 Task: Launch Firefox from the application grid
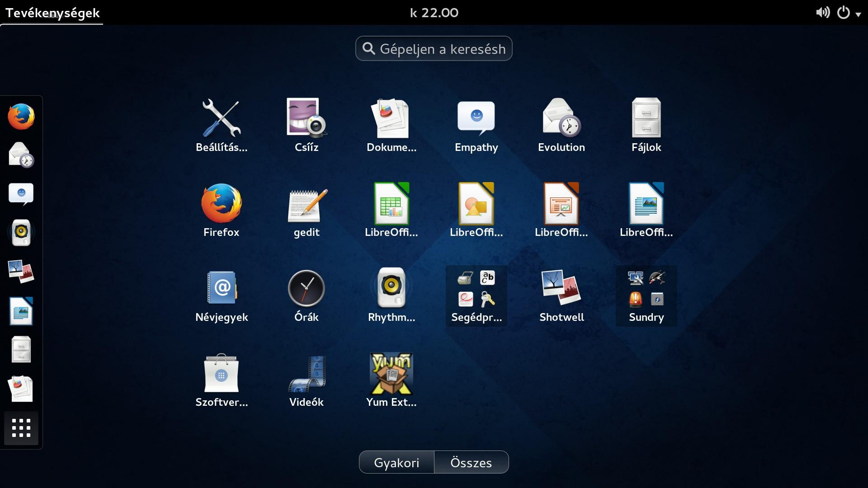click(222, 211)
